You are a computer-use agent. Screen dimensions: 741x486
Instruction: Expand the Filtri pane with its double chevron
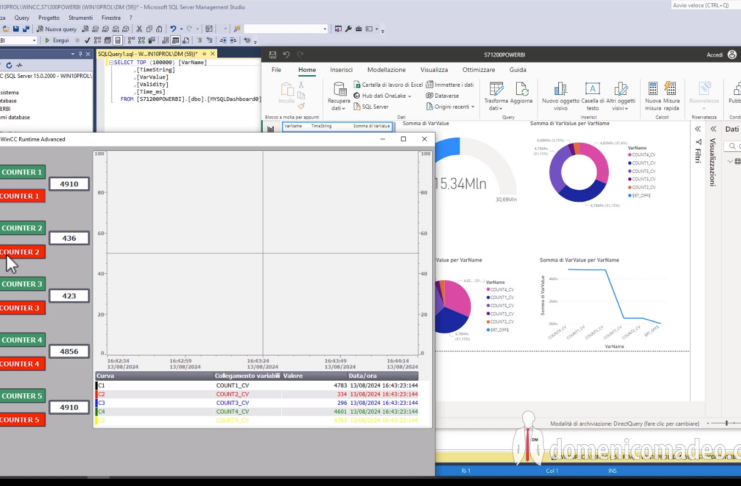pyautogui.click(x=698, y=129)
